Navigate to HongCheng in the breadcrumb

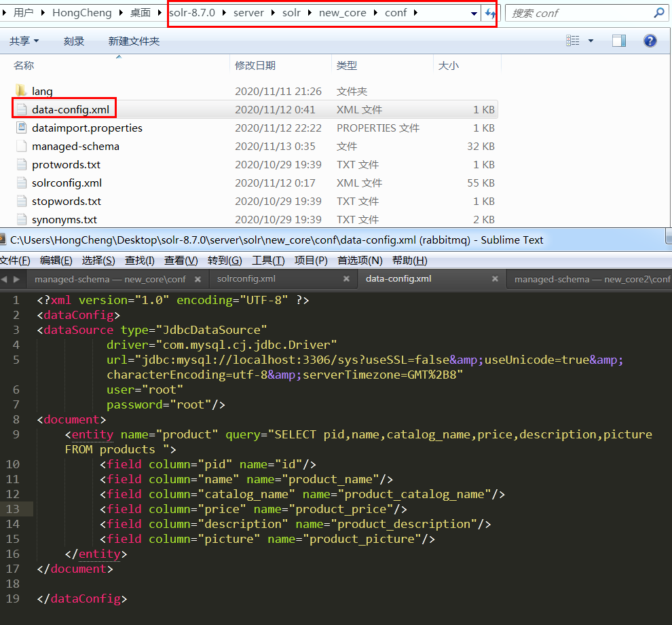pos(82,13)
